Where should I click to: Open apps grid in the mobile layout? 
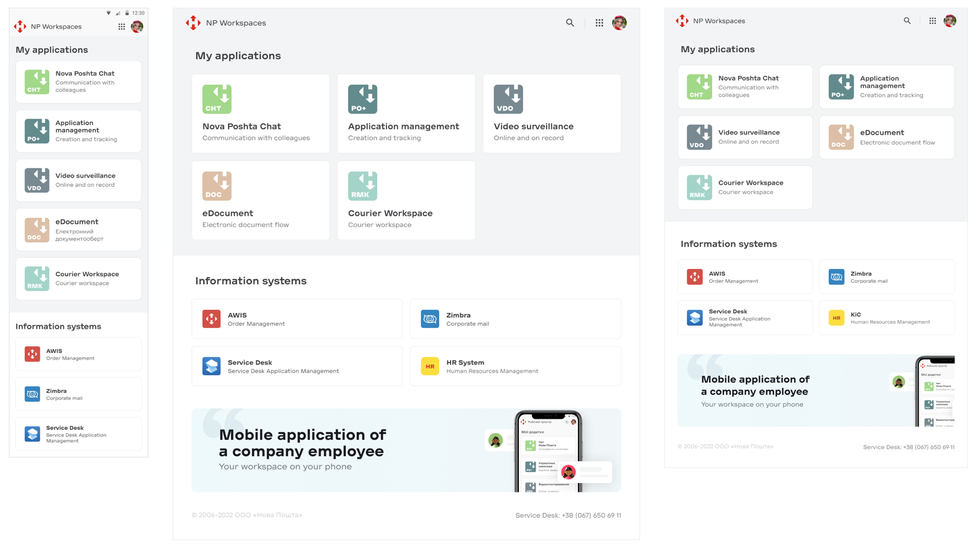coord(121,27)
